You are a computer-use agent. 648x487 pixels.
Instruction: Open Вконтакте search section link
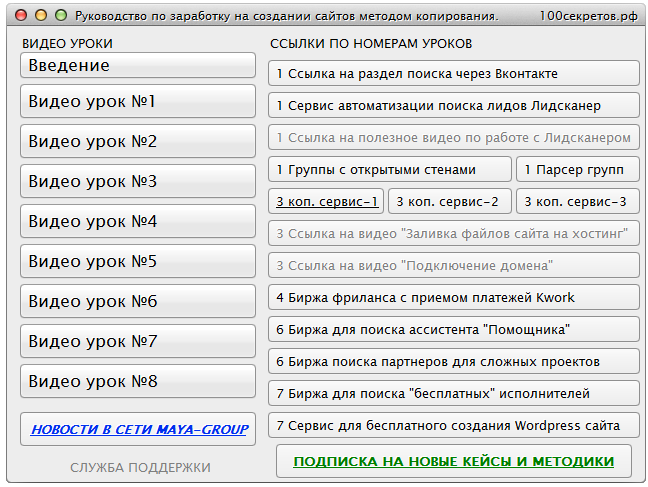click(x=453, y=74)
